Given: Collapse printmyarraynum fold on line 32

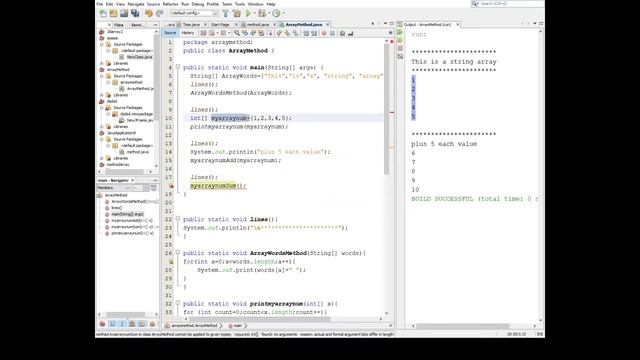Looking at the screenshot, I should click(178, 303).
